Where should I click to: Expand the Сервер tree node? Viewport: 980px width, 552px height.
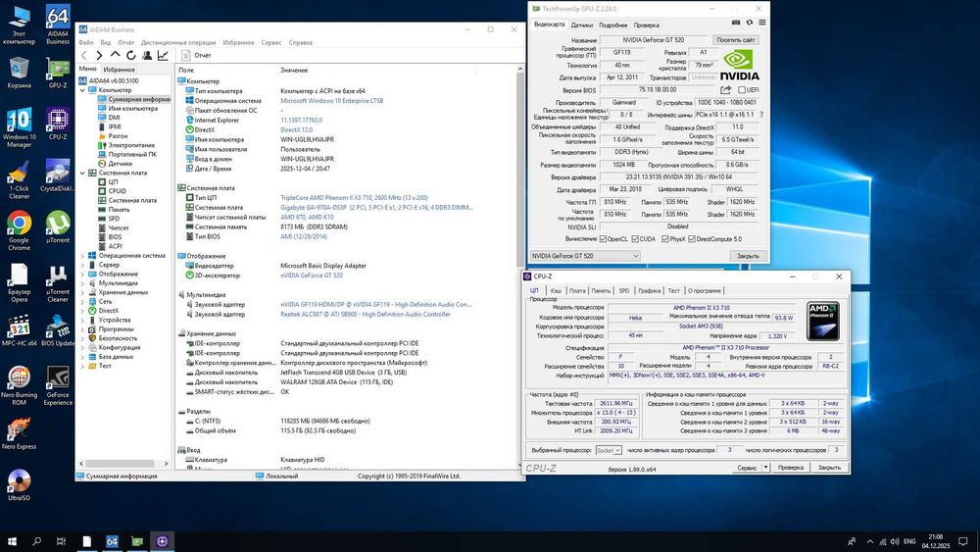82,265
